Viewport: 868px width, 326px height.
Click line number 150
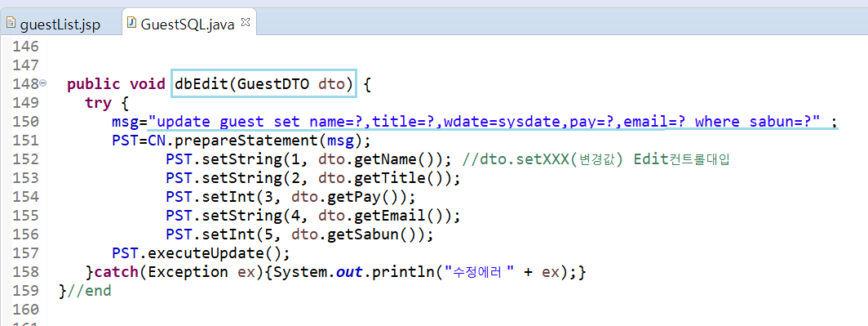tap(25, 122)
